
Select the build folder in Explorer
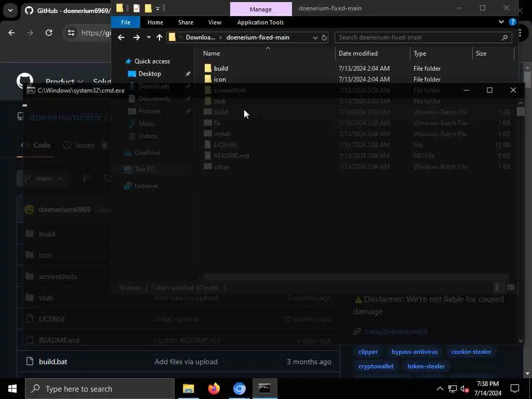221,68
